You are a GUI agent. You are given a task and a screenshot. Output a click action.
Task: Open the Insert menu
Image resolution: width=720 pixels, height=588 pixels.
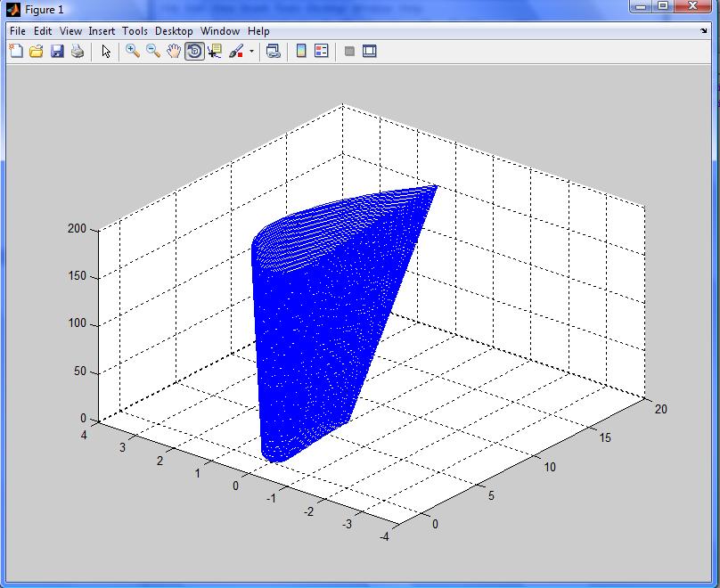click(x=102, y=31)
